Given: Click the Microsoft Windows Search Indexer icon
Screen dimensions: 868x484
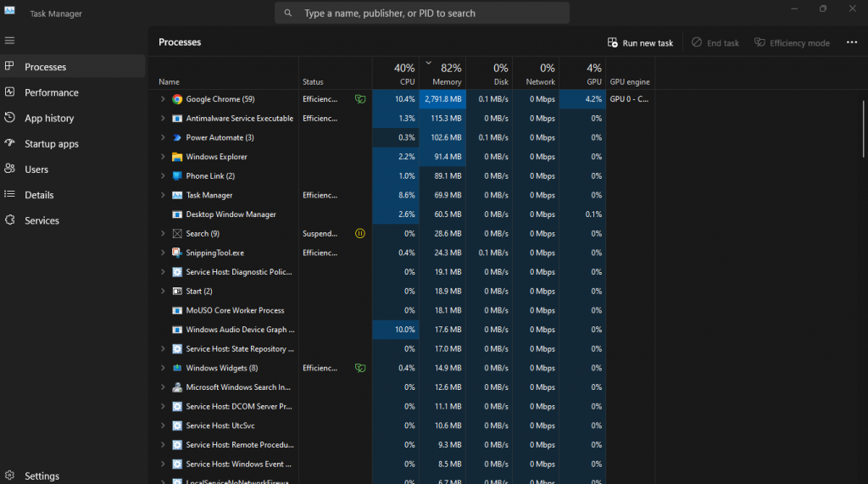Looking at the screenshot, I should click(177, 387).
